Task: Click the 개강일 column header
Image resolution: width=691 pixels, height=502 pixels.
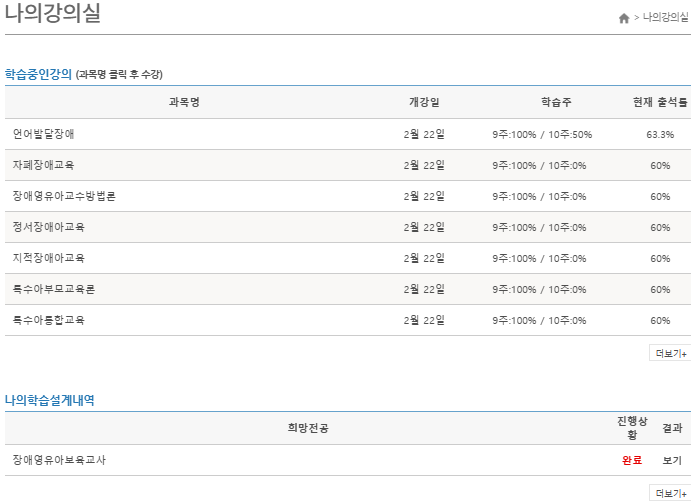Action: tap(424, 102)
